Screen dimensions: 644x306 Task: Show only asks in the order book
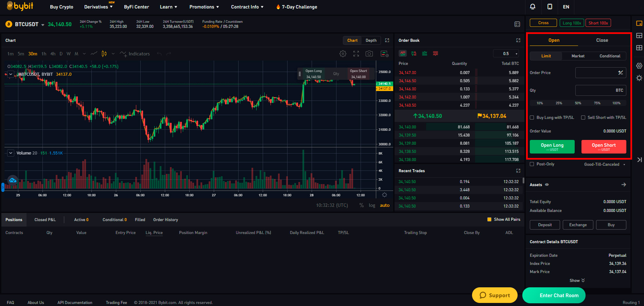(x=436, y=54)
